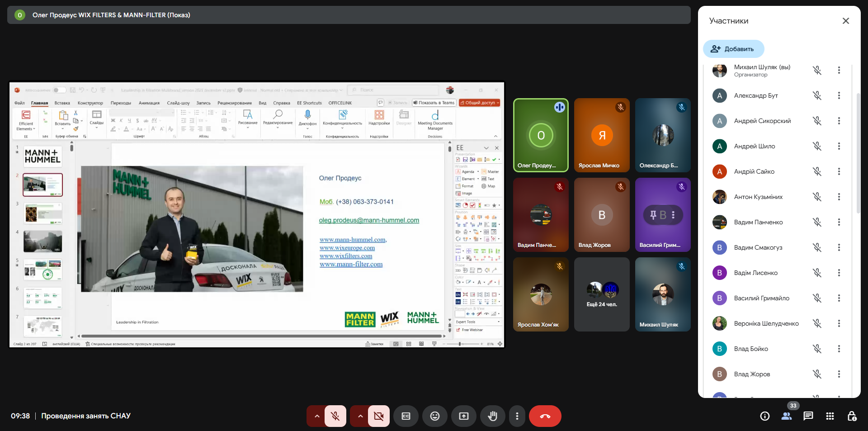Click Надстройки icon in the PowerPoint ribbon
This screenshot has height=431, width=868.
(379, 115)
